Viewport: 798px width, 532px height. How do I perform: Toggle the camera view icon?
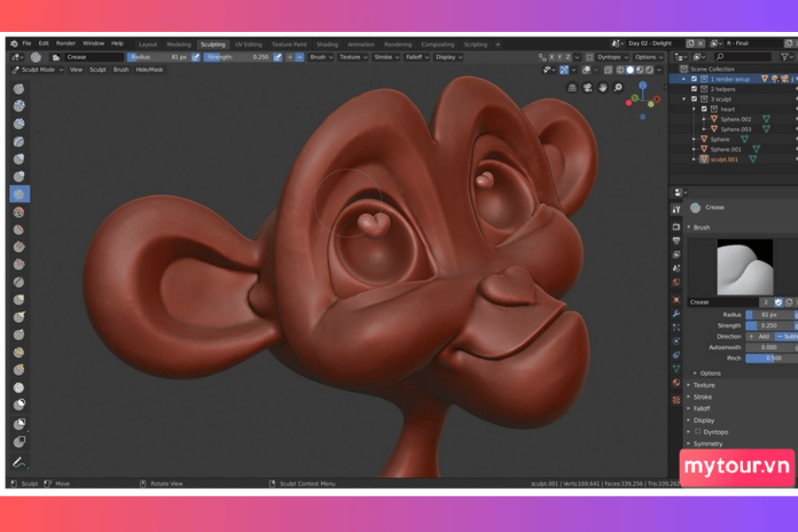point(587,88)
